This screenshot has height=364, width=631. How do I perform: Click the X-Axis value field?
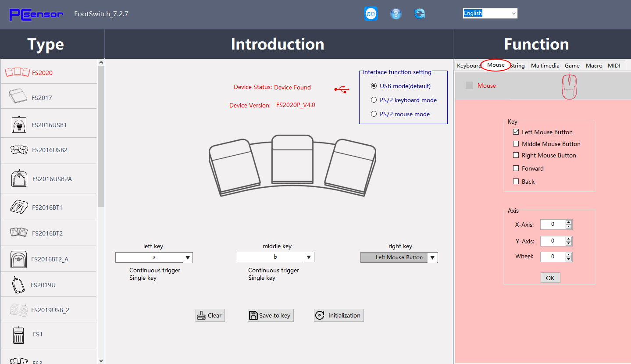pos(553,225)
